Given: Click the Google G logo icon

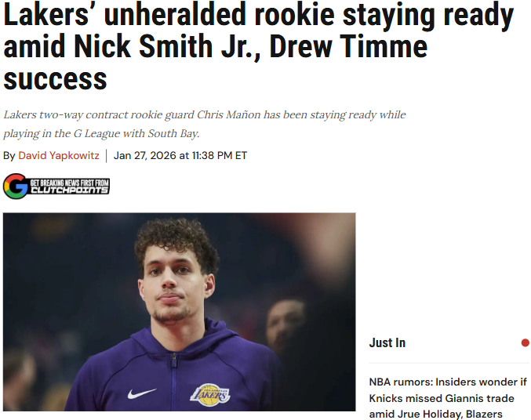Looking at the screenshot, I should pyautogui.click(x=16, y=186).
